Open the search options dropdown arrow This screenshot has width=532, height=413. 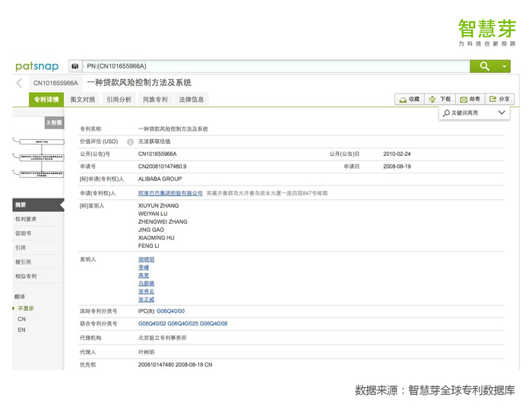(x=504, y=66)
